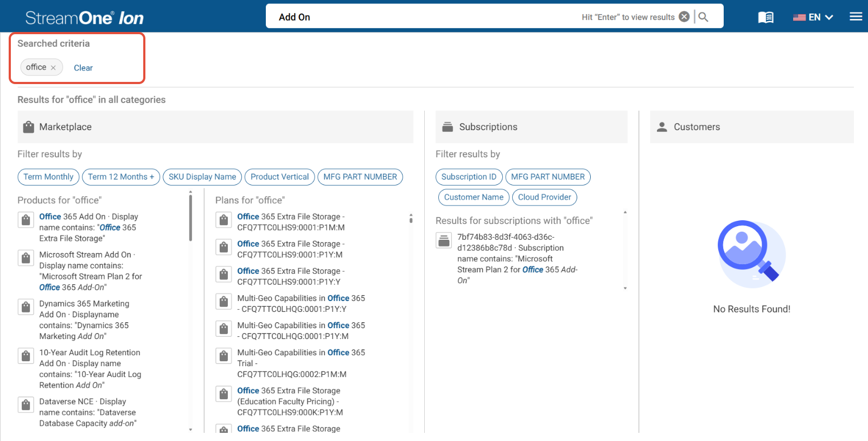Filter subscriptions by MFG PART NUMBER

point(548,177)
